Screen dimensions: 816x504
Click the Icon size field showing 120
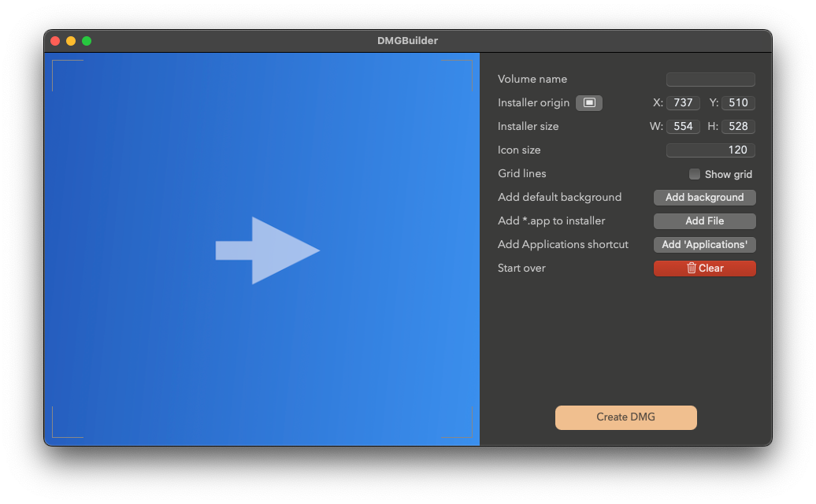point(710,150)
